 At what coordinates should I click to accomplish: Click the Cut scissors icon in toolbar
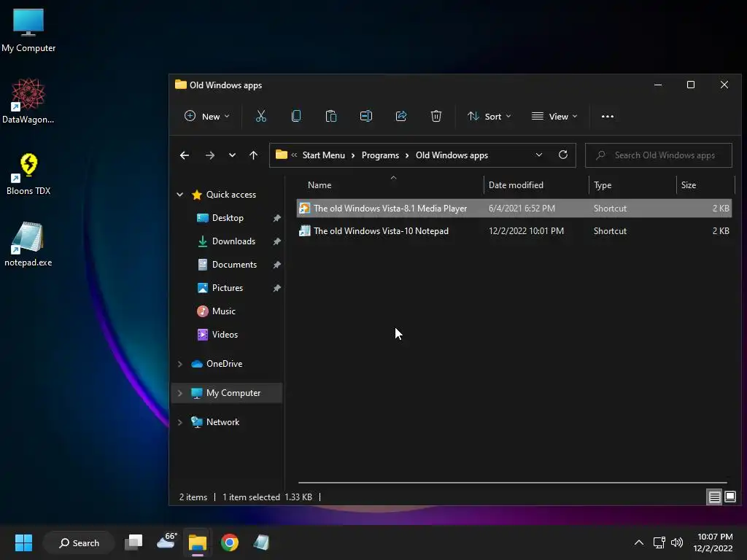(x=261, y=116)
